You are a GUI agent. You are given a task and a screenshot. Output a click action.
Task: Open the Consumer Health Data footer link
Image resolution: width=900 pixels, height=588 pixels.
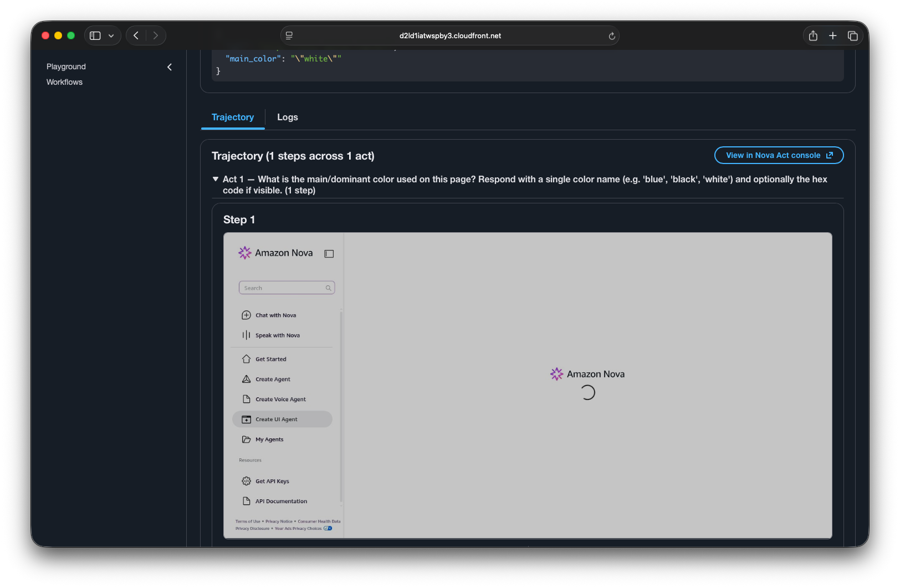[319, 521]
